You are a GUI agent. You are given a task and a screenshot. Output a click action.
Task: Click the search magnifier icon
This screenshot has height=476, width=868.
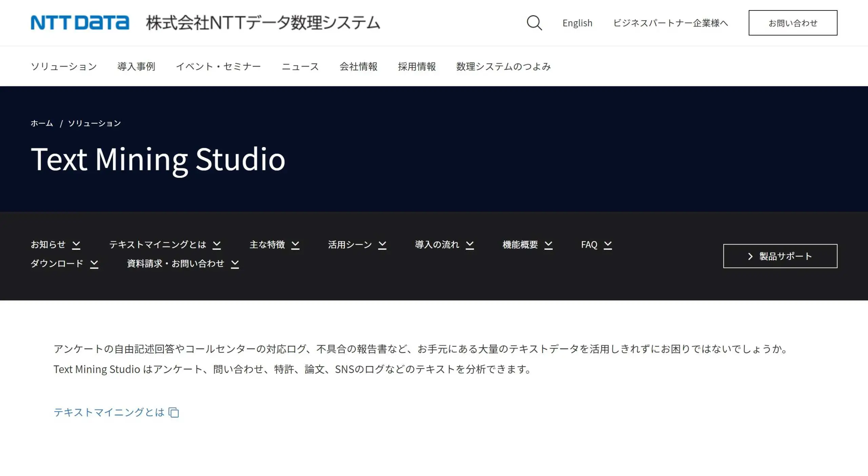(534, 23)
